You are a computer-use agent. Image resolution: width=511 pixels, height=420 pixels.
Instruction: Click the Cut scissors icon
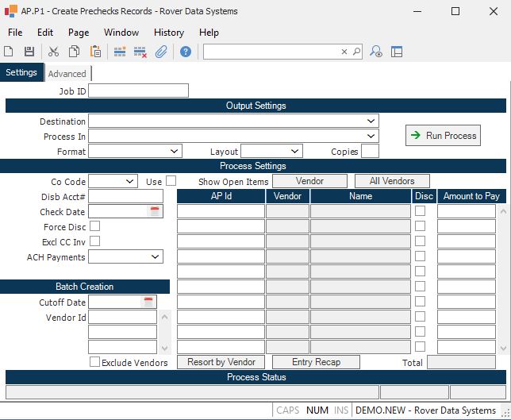[x=53, y=52]
